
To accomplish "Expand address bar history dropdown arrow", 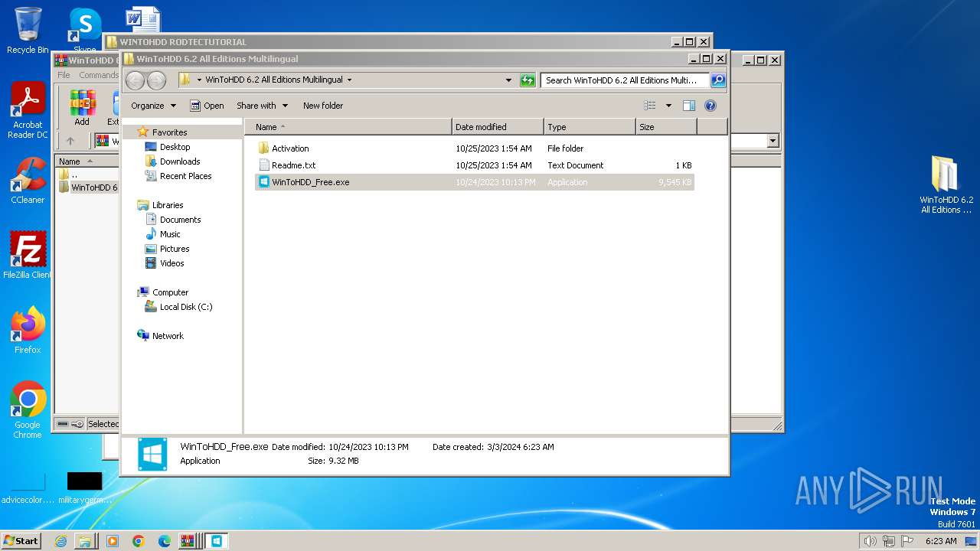I will point(508,80).
